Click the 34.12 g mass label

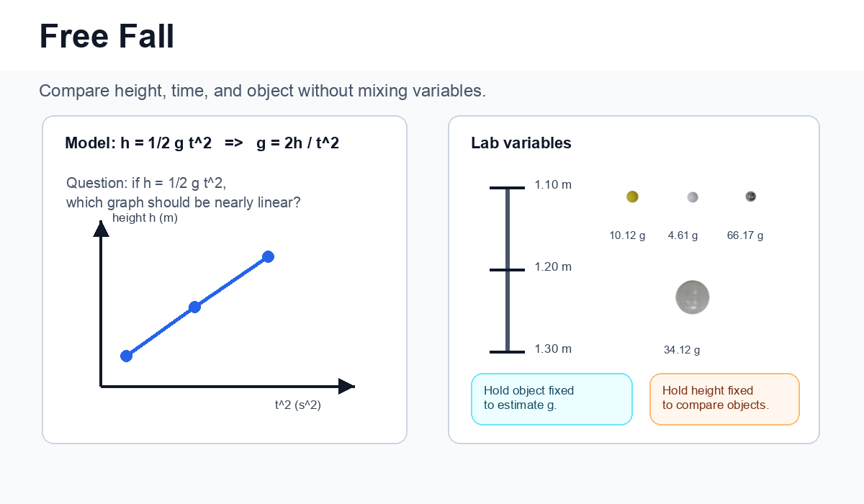682,350
